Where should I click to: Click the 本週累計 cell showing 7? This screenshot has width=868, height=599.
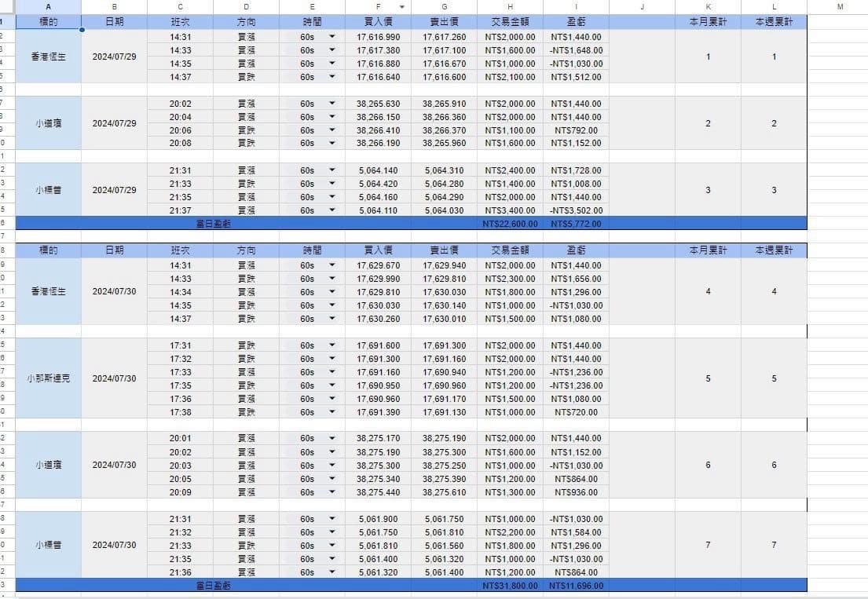click(774, 546)
